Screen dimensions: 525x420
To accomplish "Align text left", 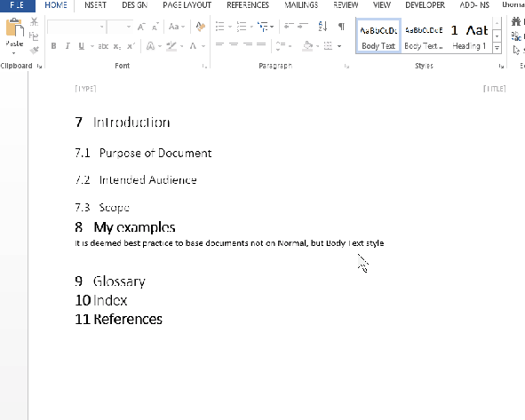I will 219,44.
